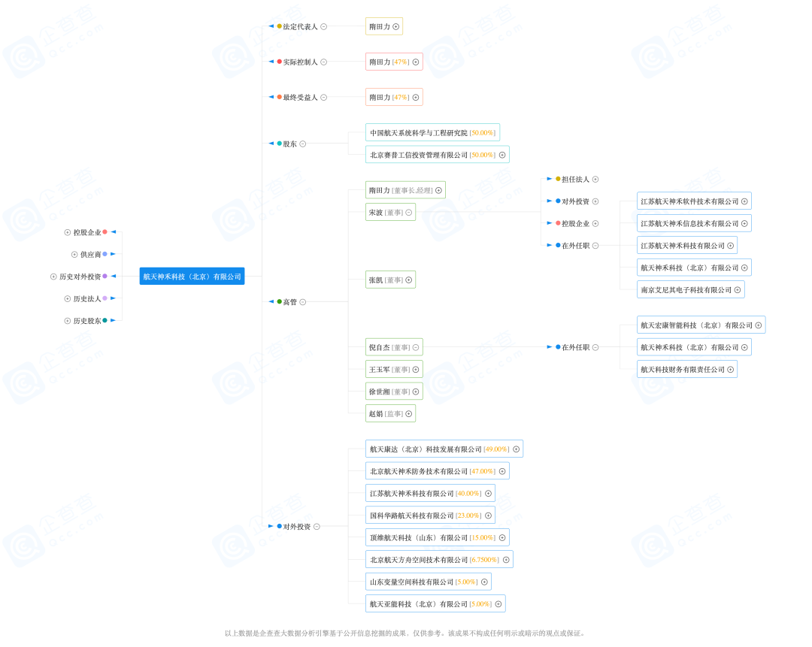Collapse 宋波 [董事] minus toggle

[x=409, y=212]
